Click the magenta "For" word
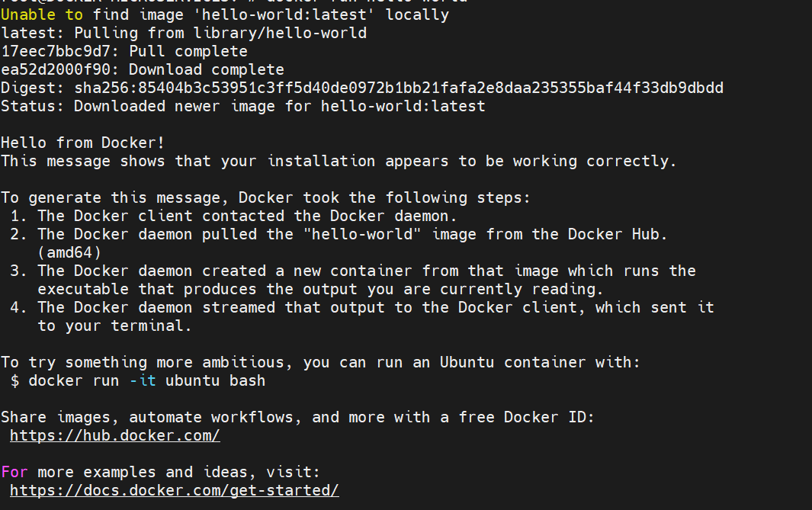The height and width of the screenshot is (510, 812). [14, 473]
